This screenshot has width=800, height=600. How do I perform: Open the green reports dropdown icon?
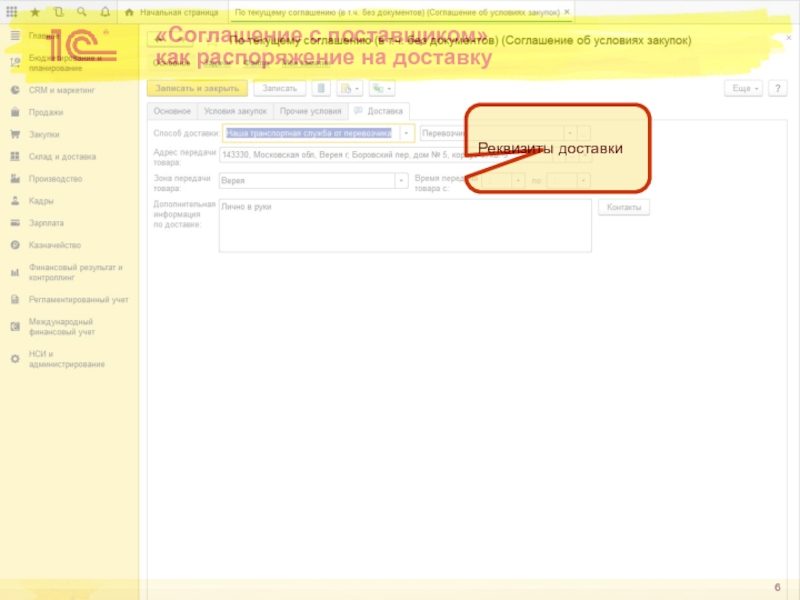click(382, 88)
